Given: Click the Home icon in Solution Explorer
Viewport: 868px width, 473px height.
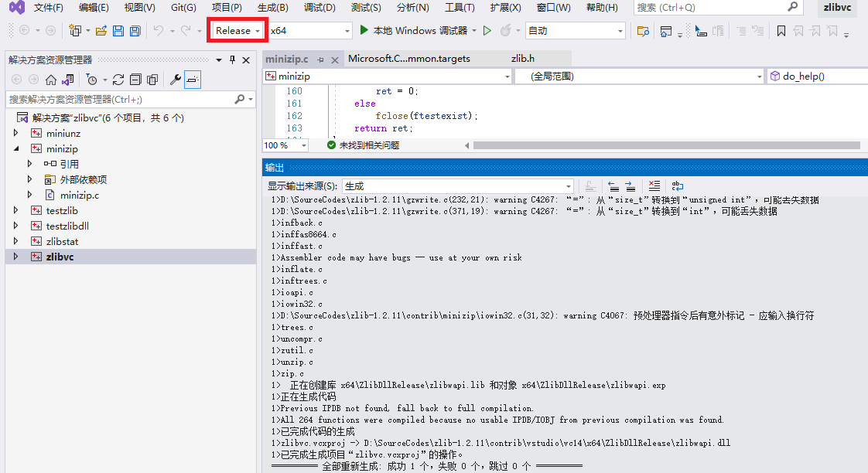Looking at the screenshot, I should click(x=50, y=79).
